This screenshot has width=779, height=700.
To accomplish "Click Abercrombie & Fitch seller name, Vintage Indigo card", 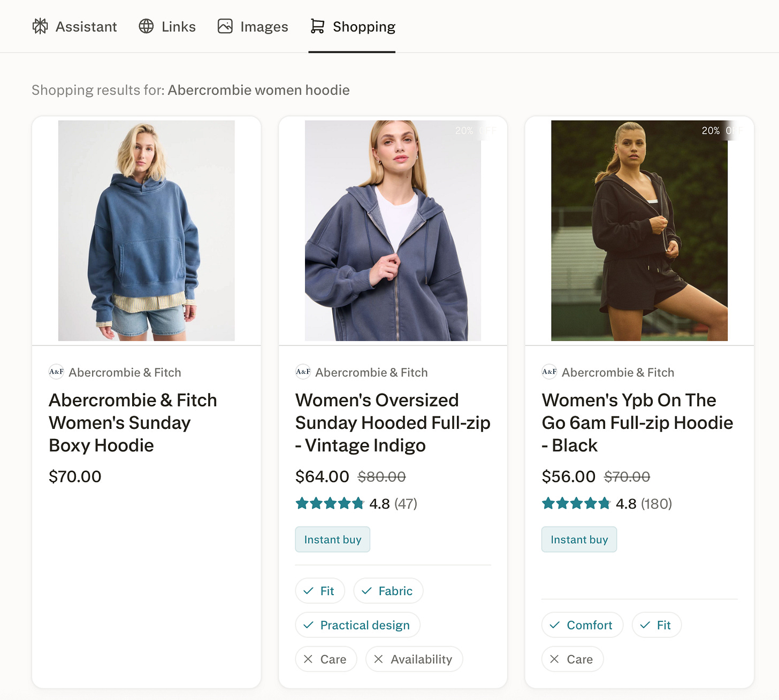I will pyautogui.click(x=372, y=372).
